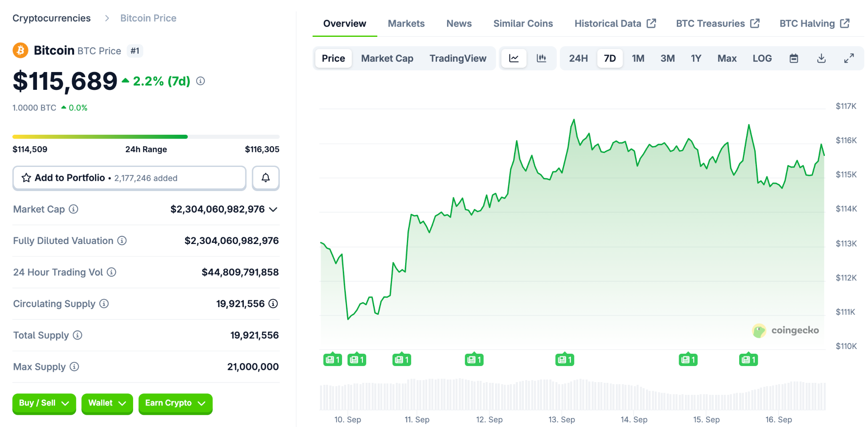Toggle LOG scale on chart

pos(762,58)
